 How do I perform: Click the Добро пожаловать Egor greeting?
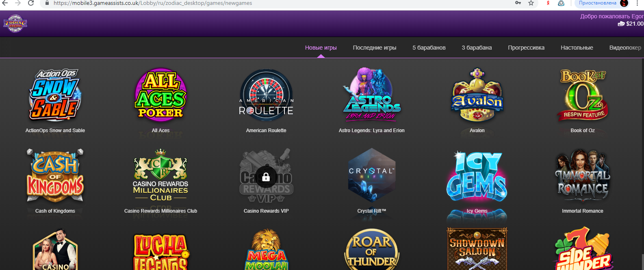(611, 16)
